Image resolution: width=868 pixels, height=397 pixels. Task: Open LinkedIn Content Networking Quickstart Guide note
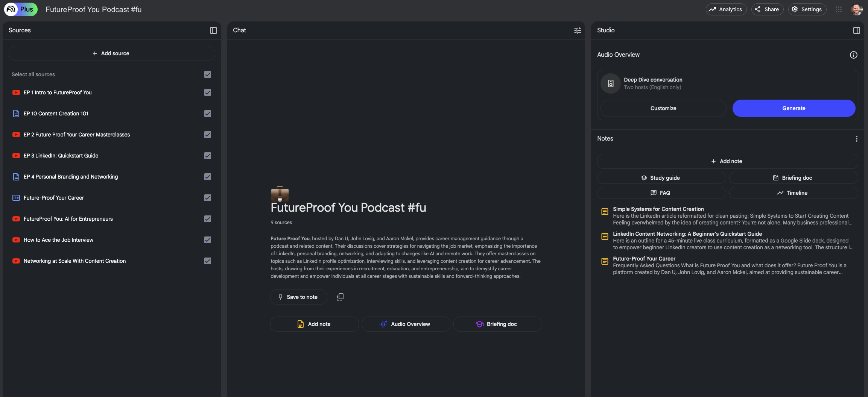(727, 241)
